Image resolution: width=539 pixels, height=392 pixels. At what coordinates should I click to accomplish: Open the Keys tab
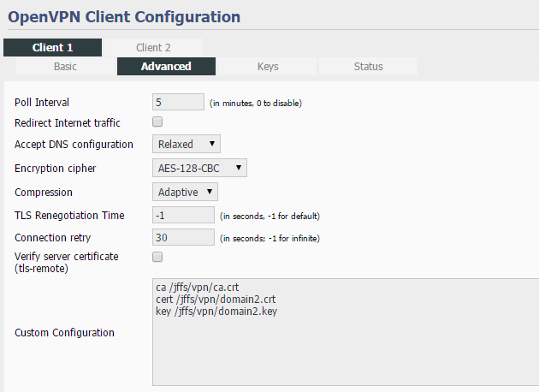coord(268,67)
